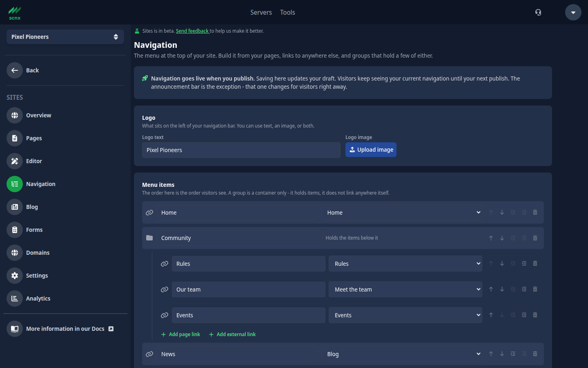
Task: Edit the Community group name field
Action: coord(240,238)
